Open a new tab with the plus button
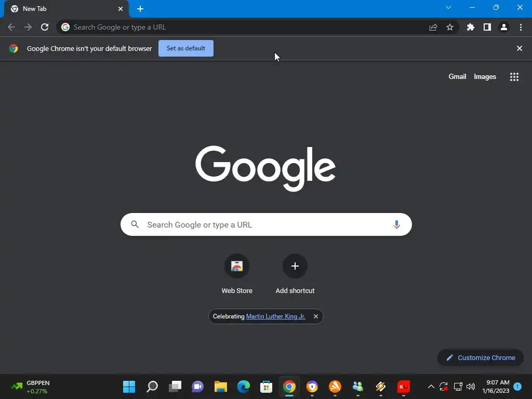532x399 pixels. tap(140, 9)
